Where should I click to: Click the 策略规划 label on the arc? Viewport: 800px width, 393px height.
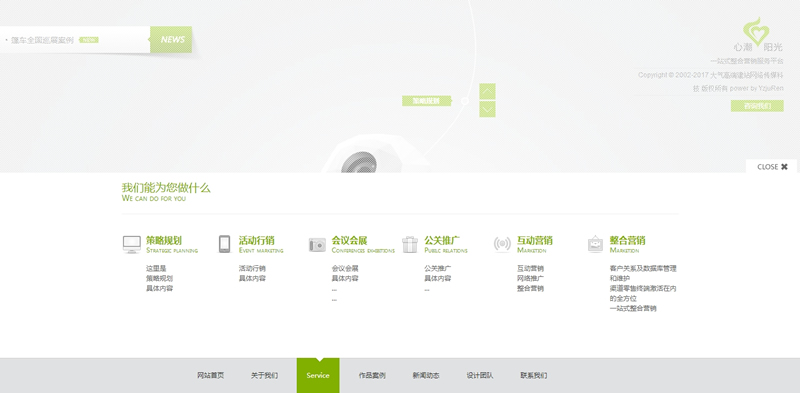coord(427,101)
